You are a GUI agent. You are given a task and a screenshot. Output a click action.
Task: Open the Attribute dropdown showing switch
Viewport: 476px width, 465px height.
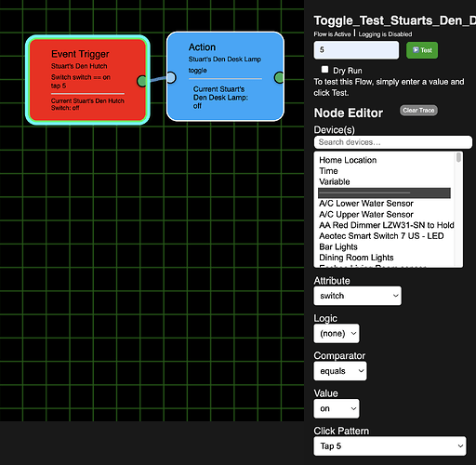358,296
